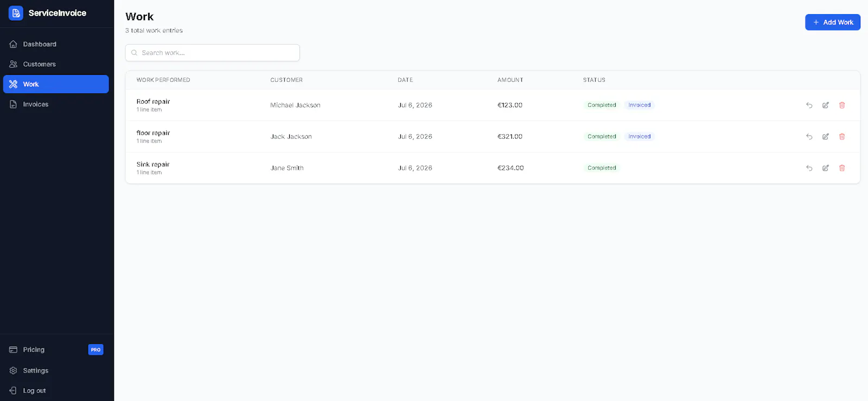Click the search magnifier icon
The width and height of the screenshot is (868, 401).
click(x=134, y=53)
